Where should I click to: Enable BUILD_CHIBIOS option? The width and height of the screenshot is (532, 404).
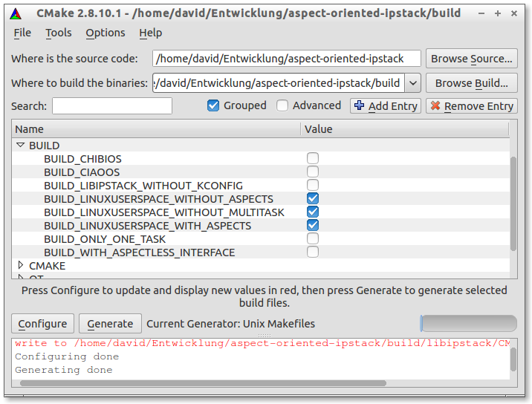click(x=313, y=158)
